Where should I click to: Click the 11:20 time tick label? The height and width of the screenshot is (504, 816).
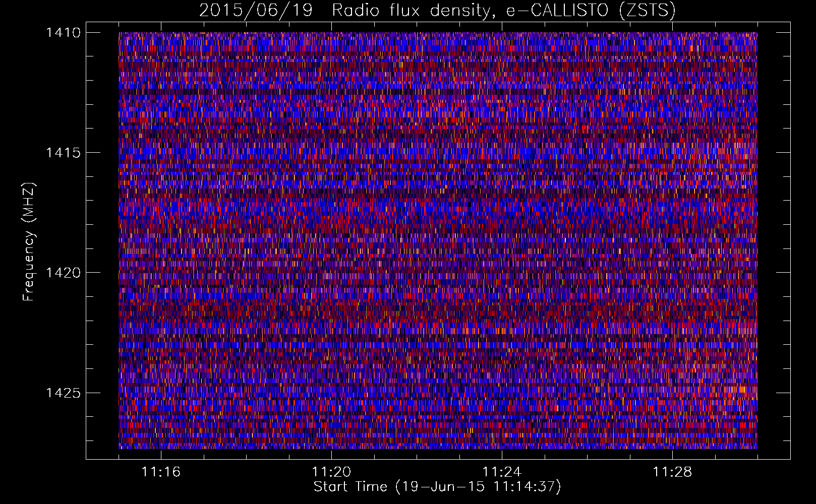(331, 472)
